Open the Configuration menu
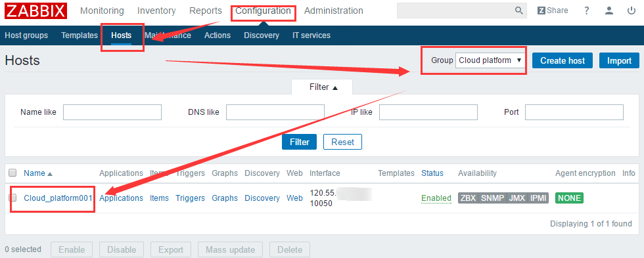Screen dimensions: 644x258 click(263, 11)
